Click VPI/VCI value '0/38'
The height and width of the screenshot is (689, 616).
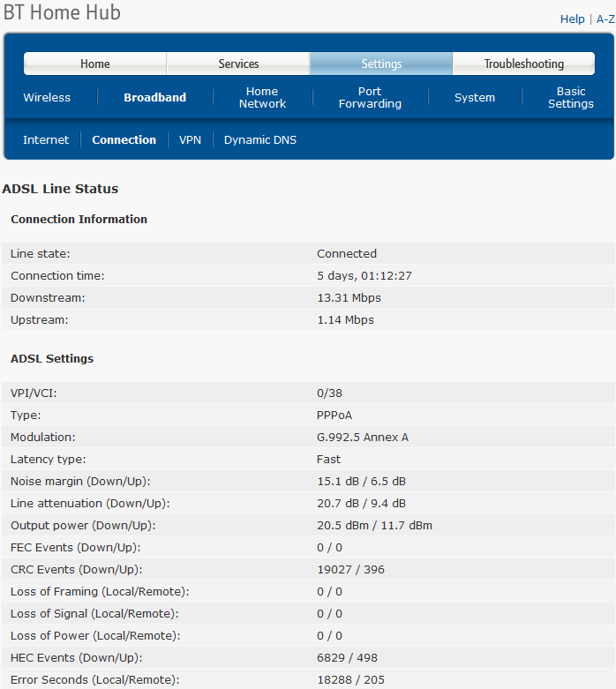pos(329,393)
